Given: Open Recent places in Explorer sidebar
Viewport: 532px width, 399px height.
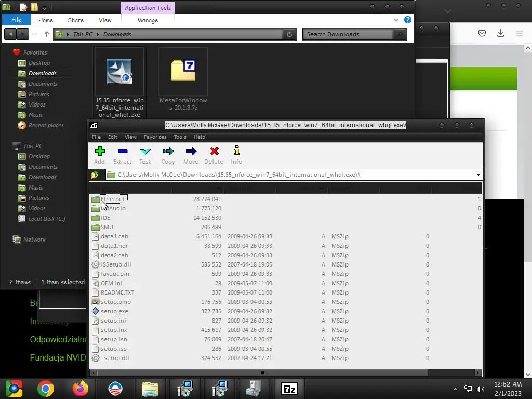Looking at the screenshot, I should [46, 126].
